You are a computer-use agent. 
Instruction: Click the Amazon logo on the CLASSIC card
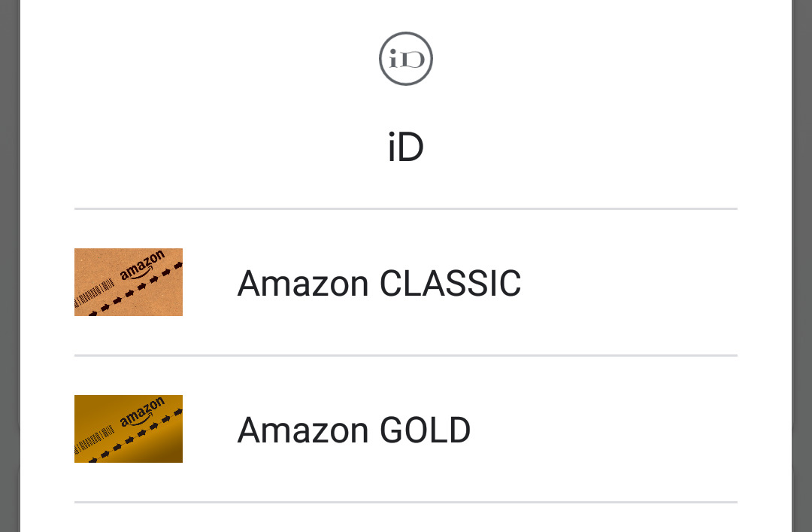click(x=142, y=266)
